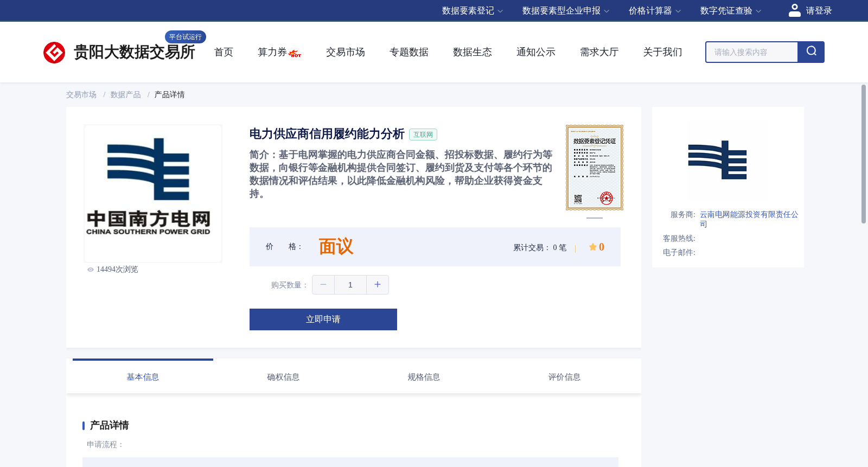Switch to the 规格信息 tab
Viewport: 868px width, 467px height.
424,377
